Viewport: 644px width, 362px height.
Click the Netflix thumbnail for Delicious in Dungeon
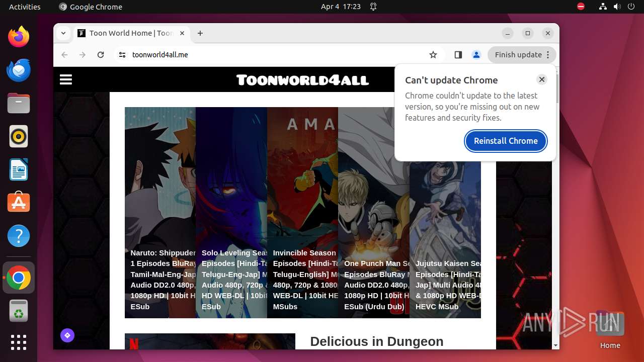tap(210, 341)
